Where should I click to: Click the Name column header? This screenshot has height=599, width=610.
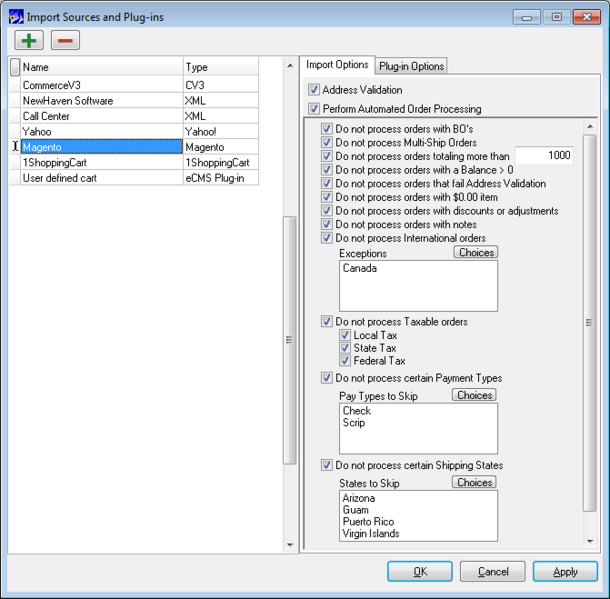[102, 67]
